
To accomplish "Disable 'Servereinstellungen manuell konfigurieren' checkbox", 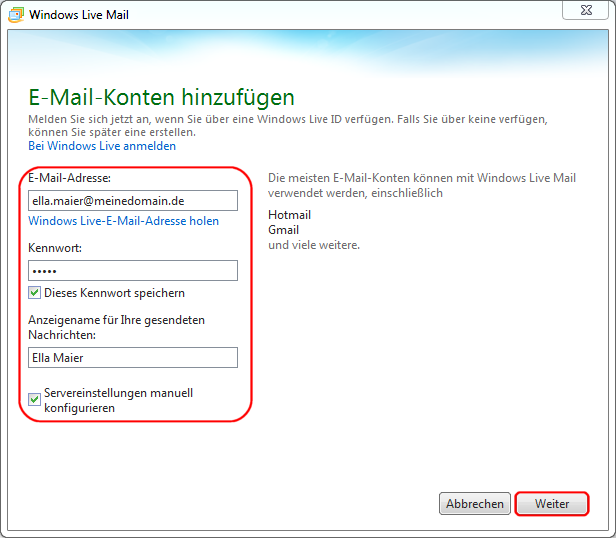I will (35, 400).
